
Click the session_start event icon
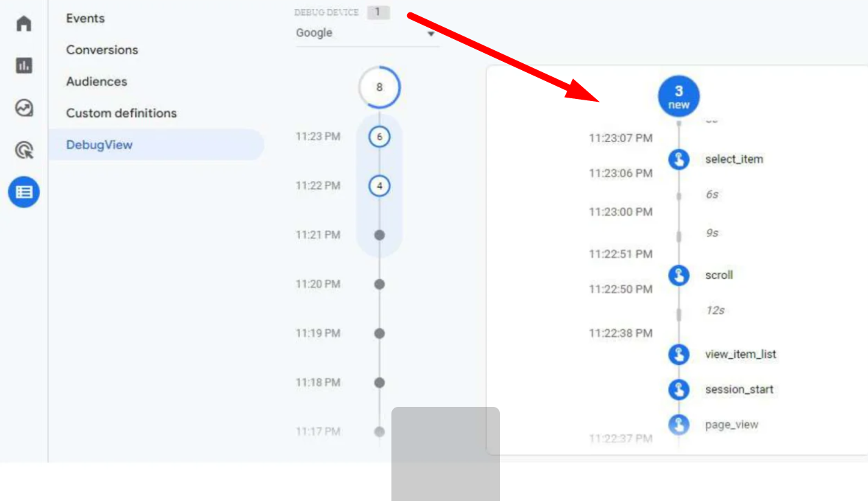[x=678, y=390]
